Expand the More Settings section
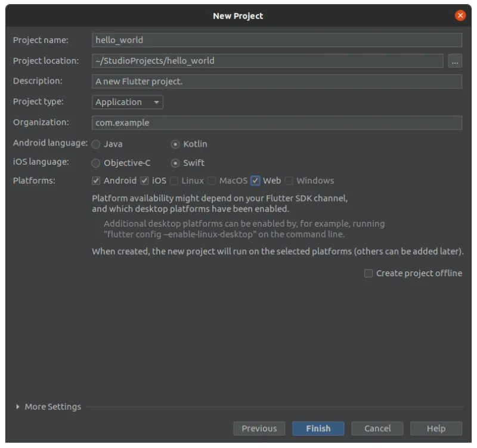 coord(18,407)
